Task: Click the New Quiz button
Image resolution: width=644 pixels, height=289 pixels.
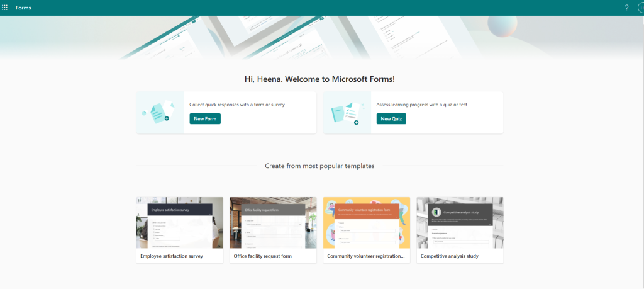Action: (391, 119)
